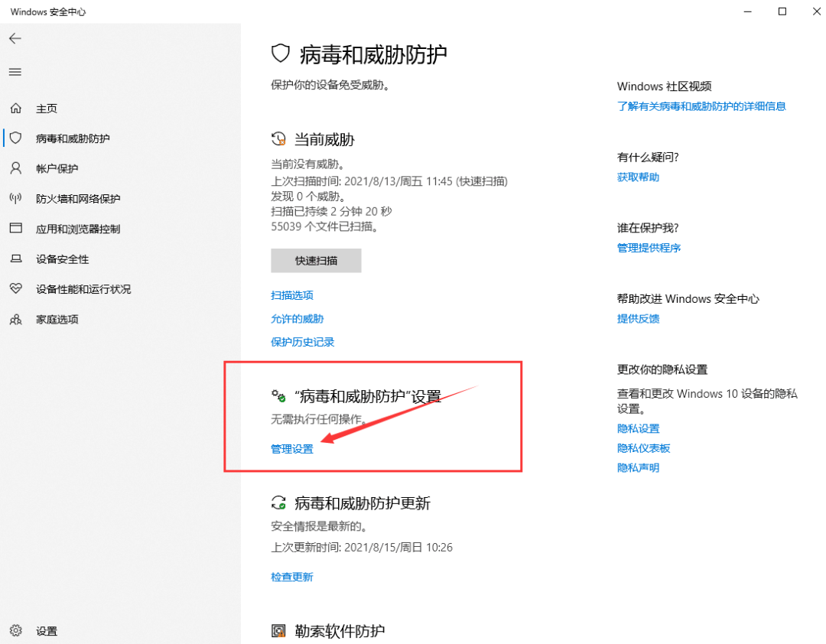
Task: Open 扫描选项
Action: [x=291, y=295]
